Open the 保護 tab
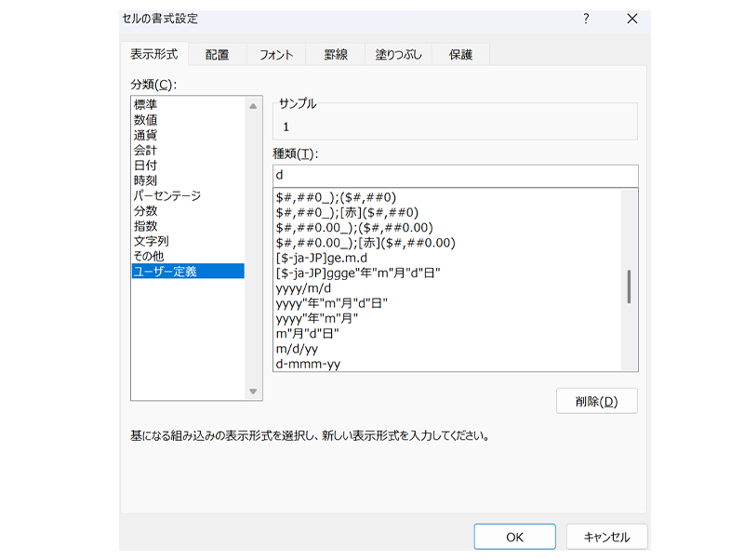Image resolution: width=744 pixels, height=560 pixels. click(x=462, y=55)
